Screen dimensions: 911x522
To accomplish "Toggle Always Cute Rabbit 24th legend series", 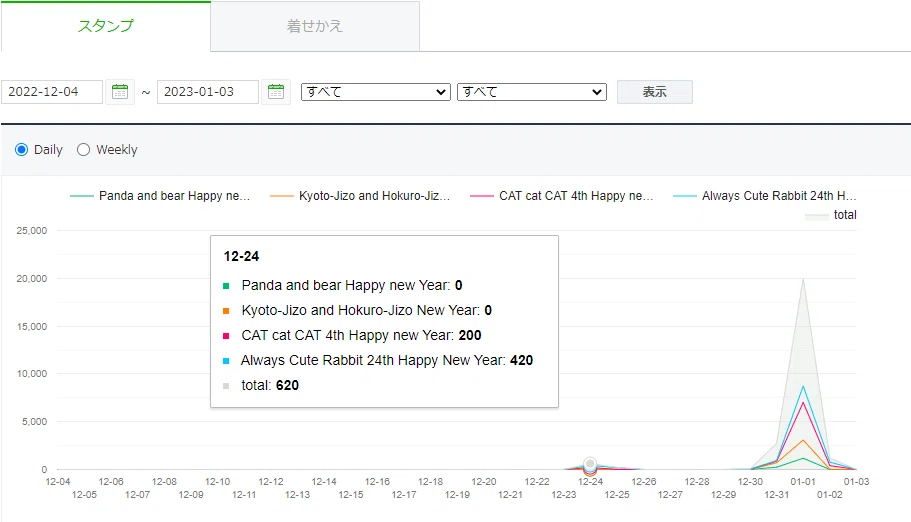I will point(764,196).
